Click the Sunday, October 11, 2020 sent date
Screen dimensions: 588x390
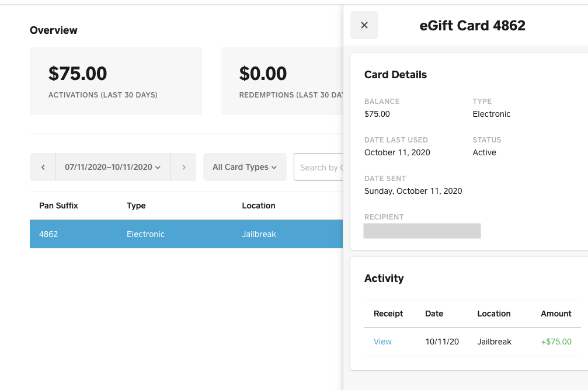pos(413,191)
